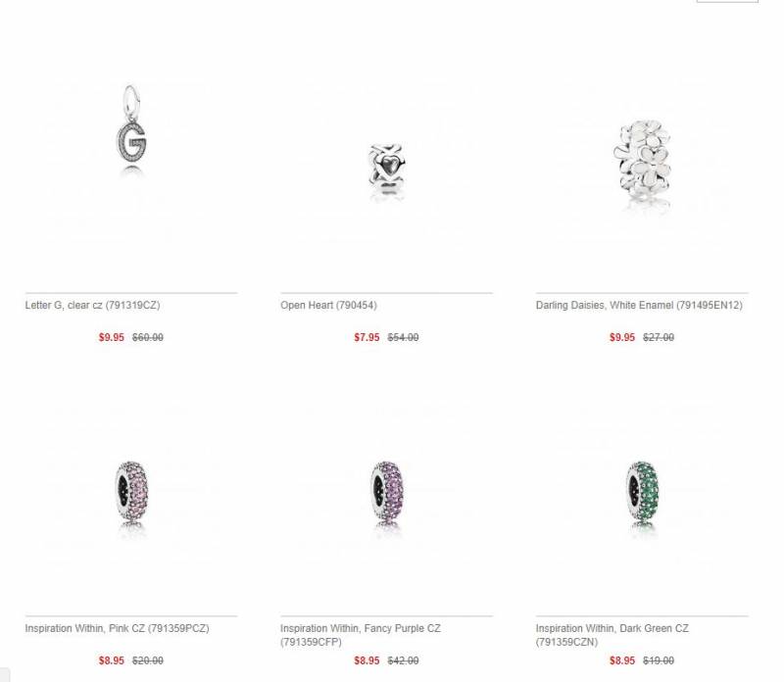Screen dimensions: 784x682
Task: Click the $27.00 crossed-out Daisies price
Action: 659,337
